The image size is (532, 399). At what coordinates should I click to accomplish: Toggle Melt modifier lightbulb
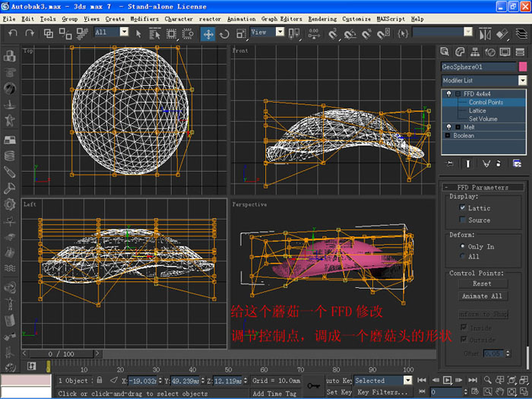coord(449,127)
